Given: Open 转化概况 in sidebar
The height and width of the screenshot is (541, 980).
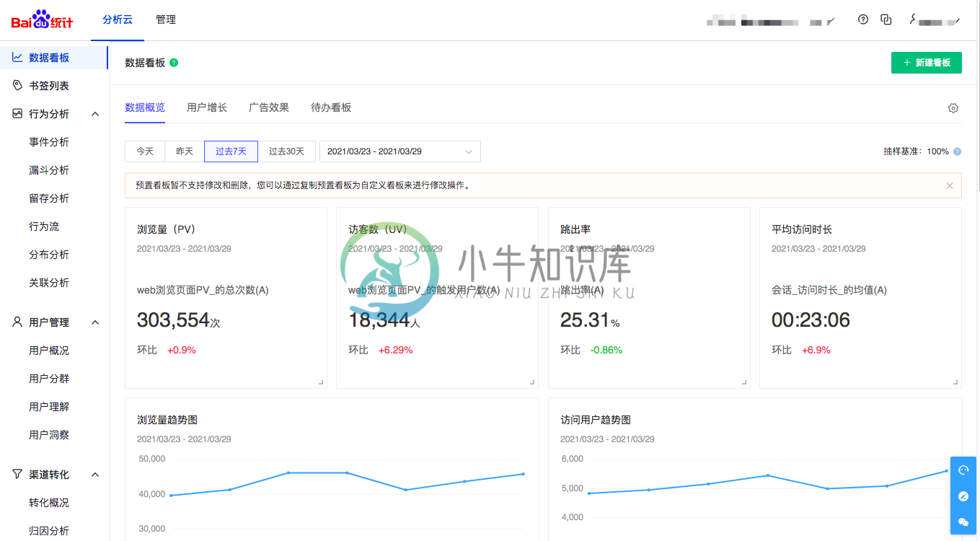Looking at the screenshot, I should [x=49, y=503].
